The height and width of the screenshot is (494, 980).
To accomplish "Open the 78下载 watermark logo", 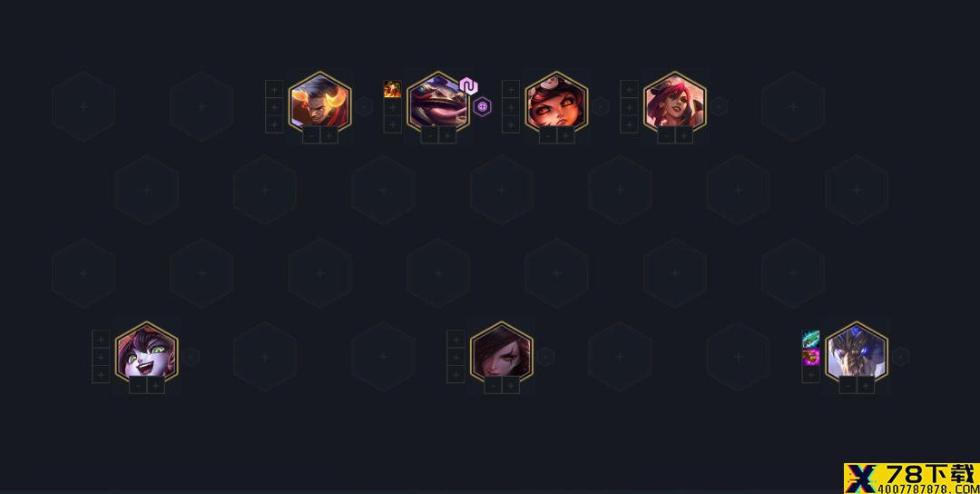I will click(912, 479).
